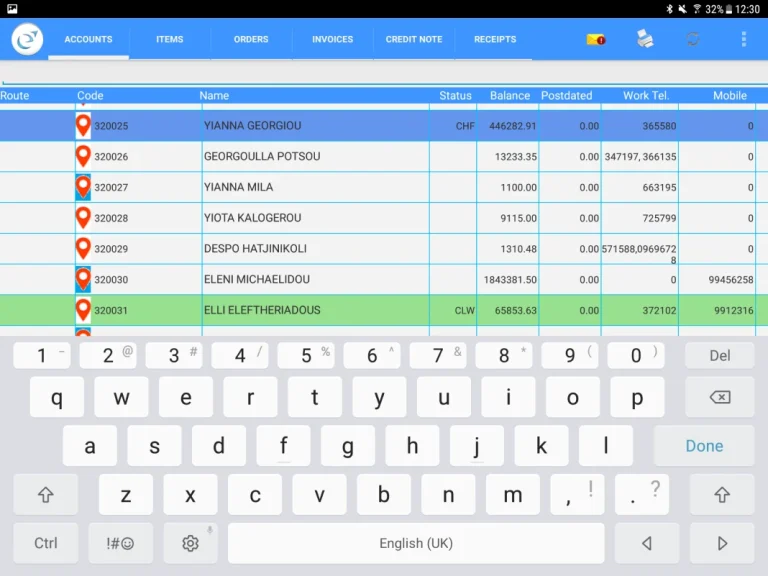Click the Work Tel. column header
The height and width of the screenshot is (576, 768).
click(x=646, y=96)
